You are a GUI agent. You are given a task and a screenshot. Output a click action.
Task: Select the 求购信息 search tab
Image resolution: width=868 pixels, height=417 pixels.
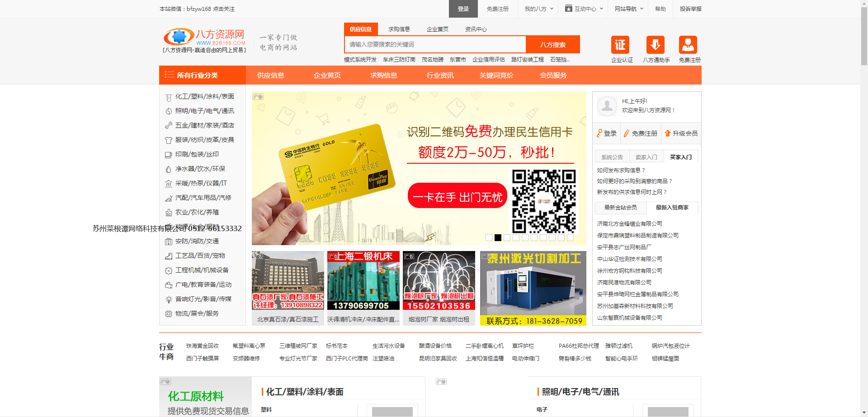point(399,29)
